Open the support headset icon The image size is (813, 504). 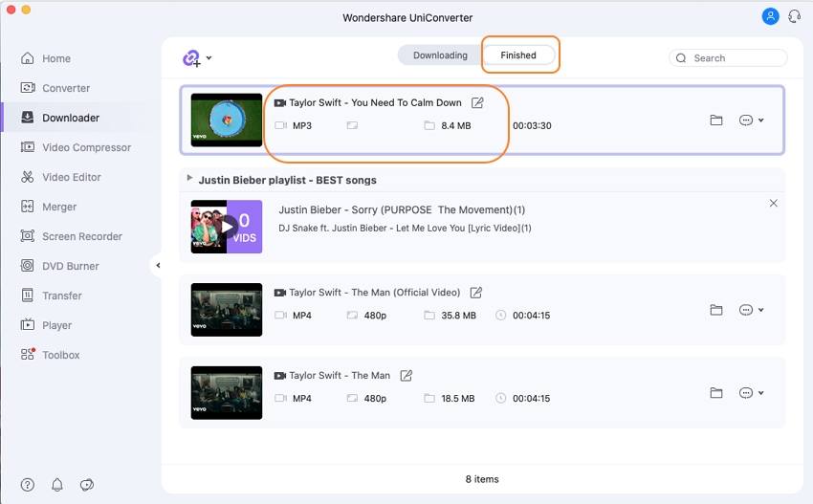tap(794, 16)
